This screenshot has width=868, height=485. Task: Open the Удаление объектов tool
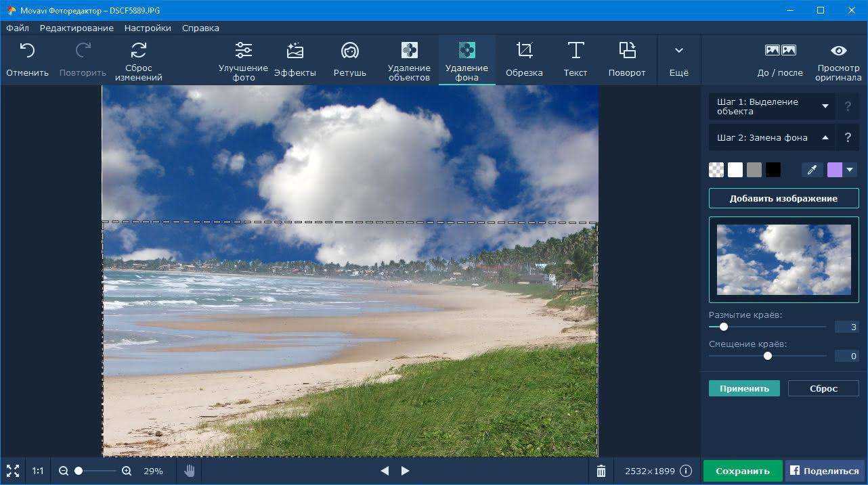[409, 60]
